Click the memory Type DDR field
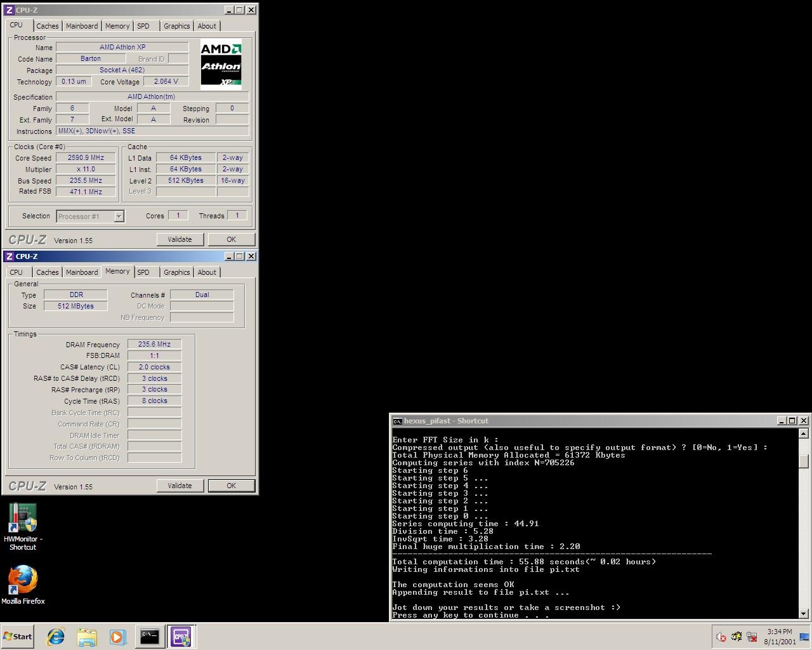The width and height of the screenshot is (812, 650). [75, 295]
